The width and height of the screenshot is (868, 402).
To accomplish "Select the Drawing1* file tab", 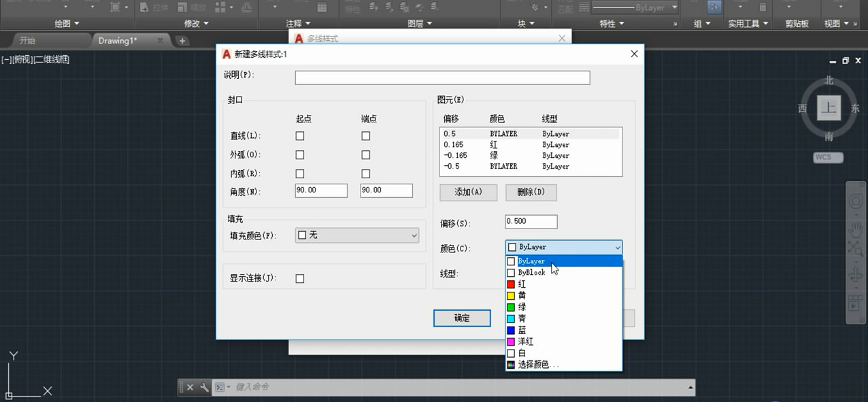I will point(116,40).
